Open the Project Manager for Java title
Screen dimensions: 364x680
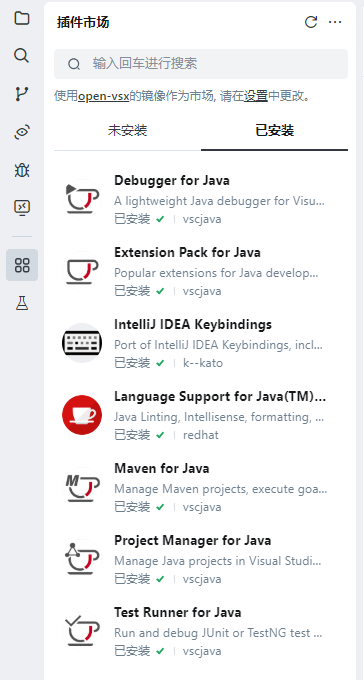[x=193, y=540]
